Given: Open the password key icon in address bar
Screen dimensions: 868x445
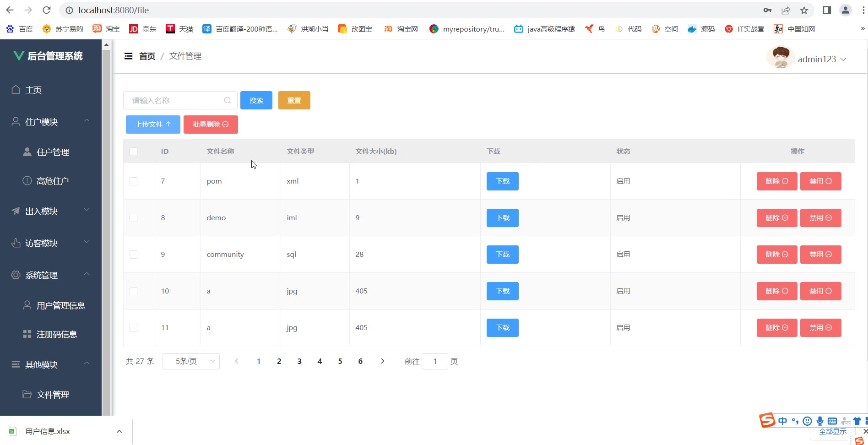Looking at the screenshot, I should coord(768,10).
